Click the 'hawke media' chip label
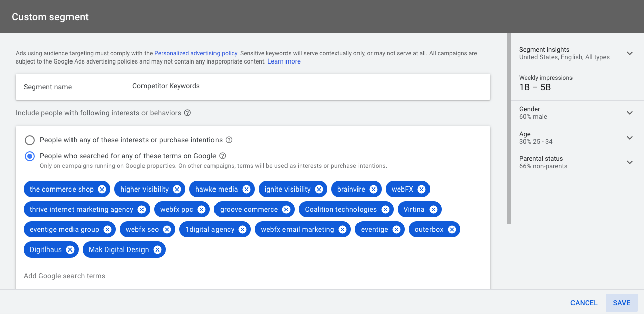The image size is (644, 314). 217,189
